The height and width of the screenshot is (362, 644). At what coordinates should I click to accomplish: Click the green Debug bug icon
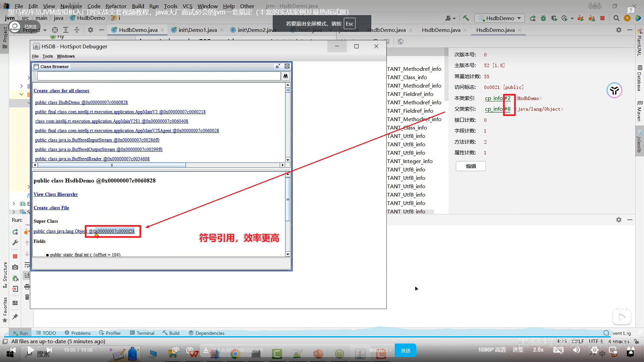tap(543, 18)
